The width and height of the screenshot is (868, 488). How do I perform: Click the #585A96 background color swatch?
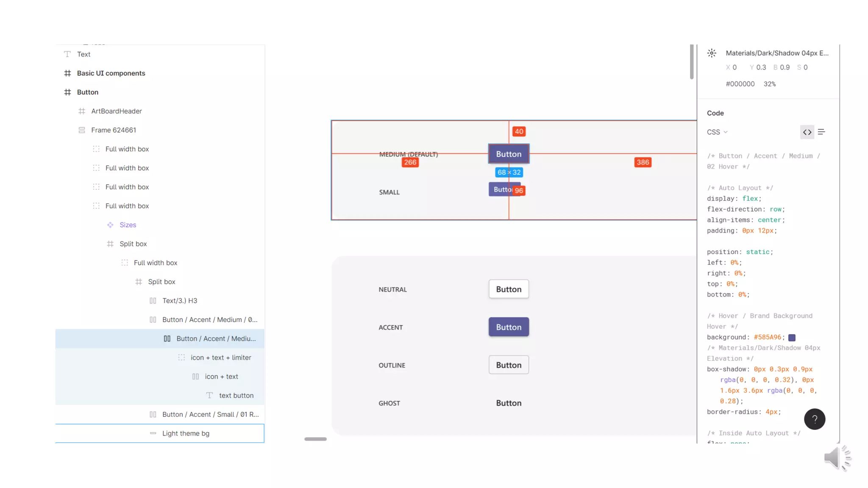(792, 338)
